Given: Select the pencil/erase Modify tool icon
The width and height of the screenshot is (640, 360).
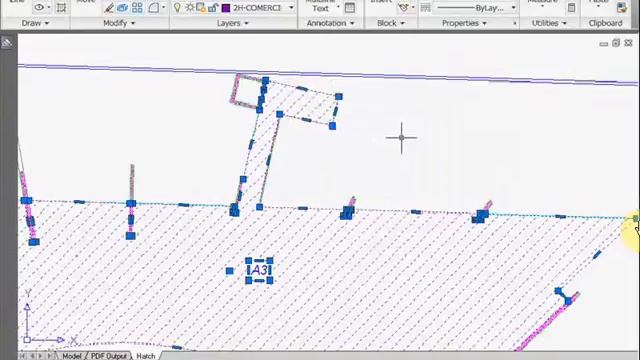Looking at the screenshot, I should [109, 8].
